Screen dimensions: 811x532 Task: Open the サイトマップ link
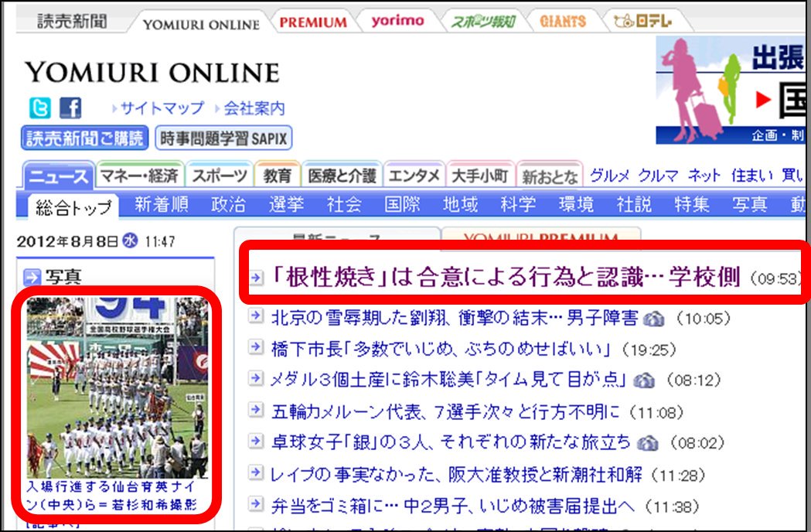162,108
